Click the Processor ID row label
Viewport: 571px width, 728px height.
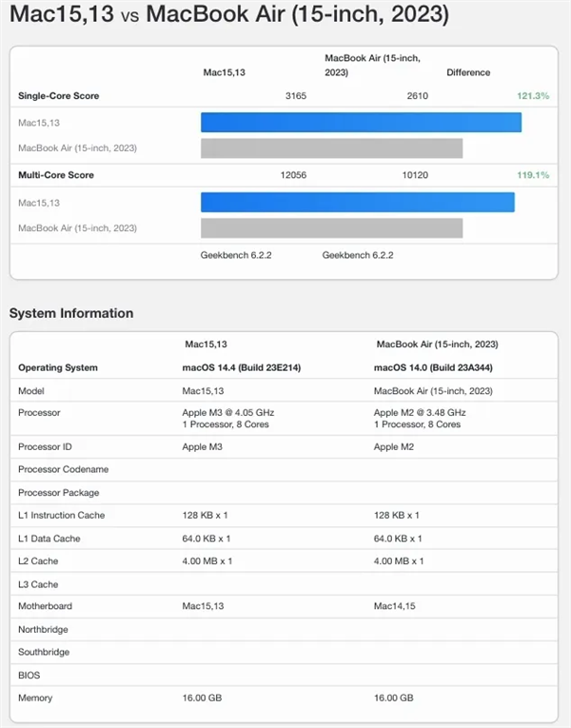pos(45,446)
